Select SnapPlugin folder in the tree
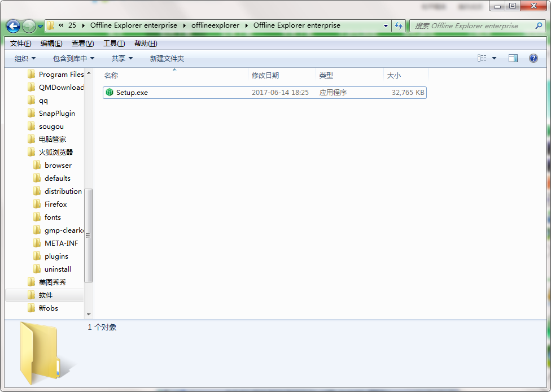This screenshot has height=392, width=551. (x=51, y=113)
